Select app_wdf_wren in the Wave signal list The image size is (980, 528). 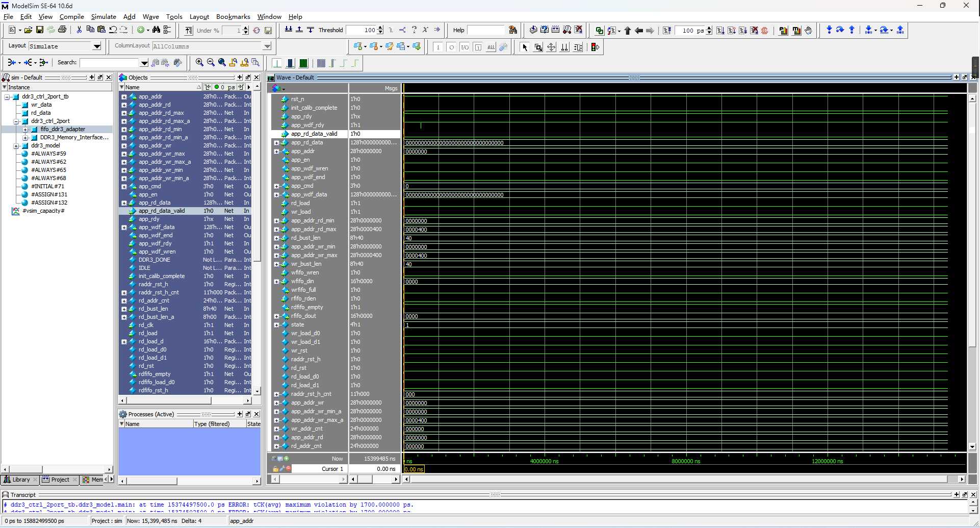click(310, 169)
